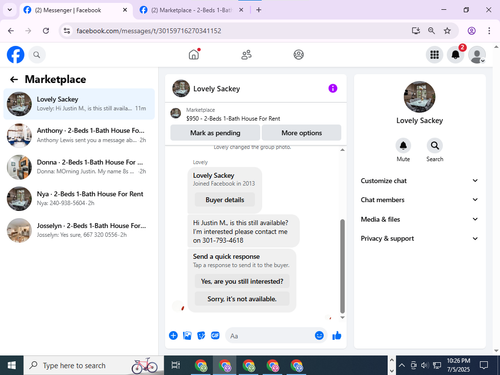Expand Customize chat section

coord(419,181)
